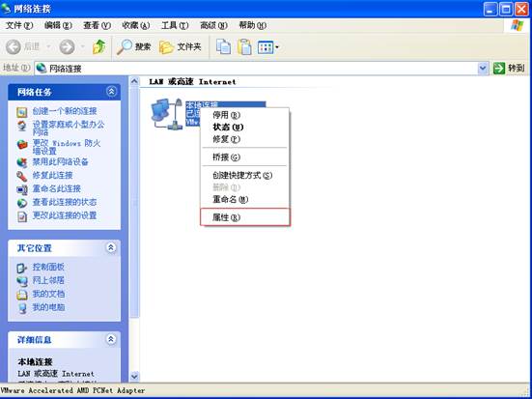Click 更改此连接的设置 link

coord(65,215)
